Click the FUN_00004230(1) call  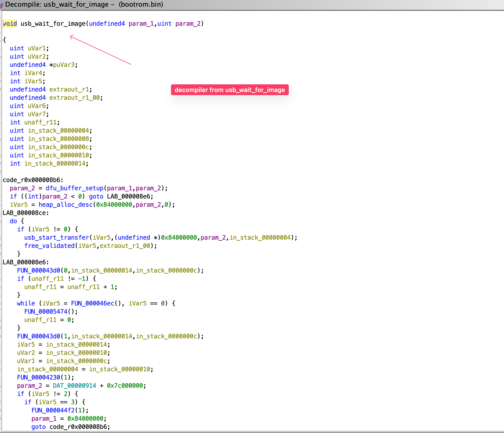[x=46, y=377]
